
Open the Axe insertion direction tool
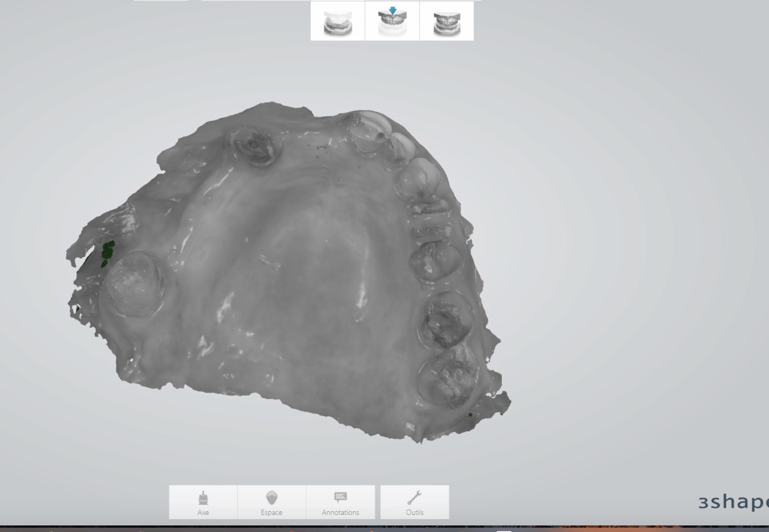(x=203, y=502)
